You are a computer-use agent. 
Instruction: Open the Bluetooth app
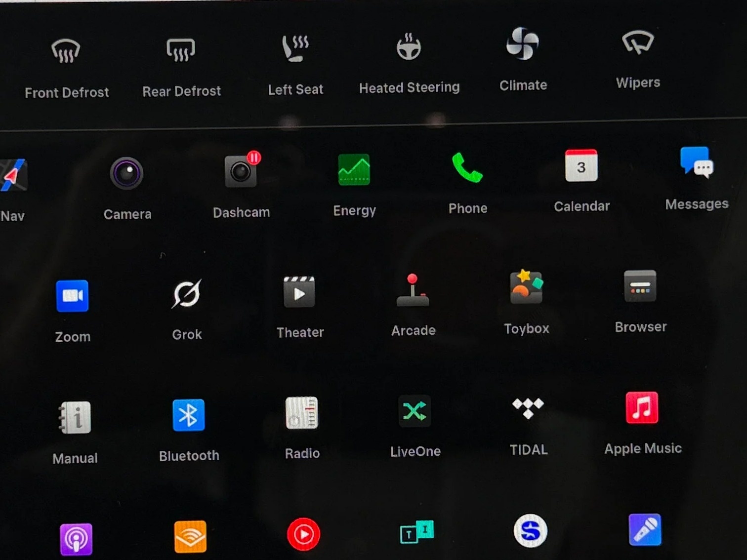(x=188, y=415)
